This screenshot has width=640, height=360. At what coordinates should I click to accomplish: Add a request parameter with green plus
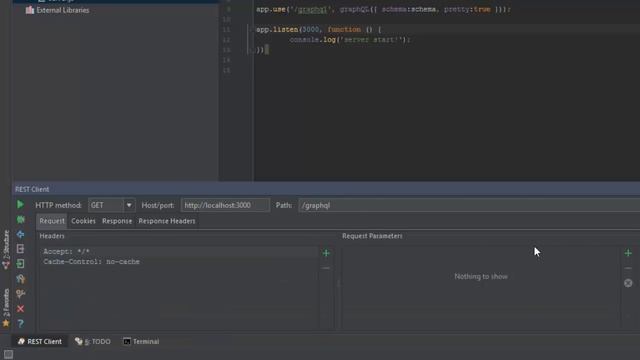point(628,253)
